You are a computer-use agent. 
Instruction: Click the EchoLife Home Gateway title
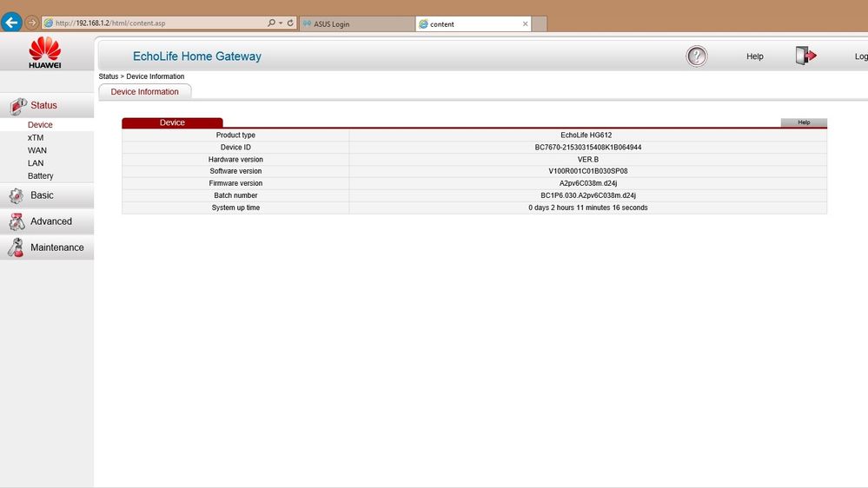[x=196, y=56]
